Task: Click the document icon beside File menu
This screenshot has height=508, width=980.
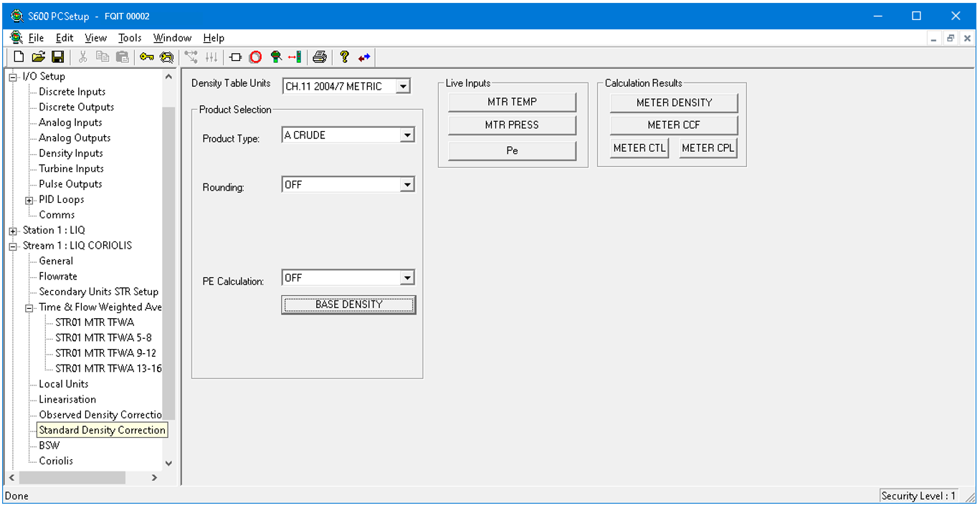Action: (x=17, y=37)
